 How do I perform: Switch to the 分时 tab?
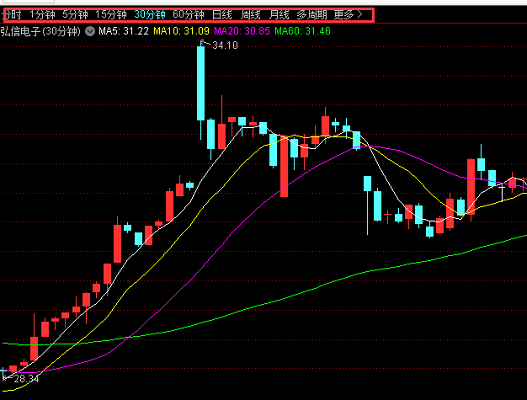coord(12,15)
